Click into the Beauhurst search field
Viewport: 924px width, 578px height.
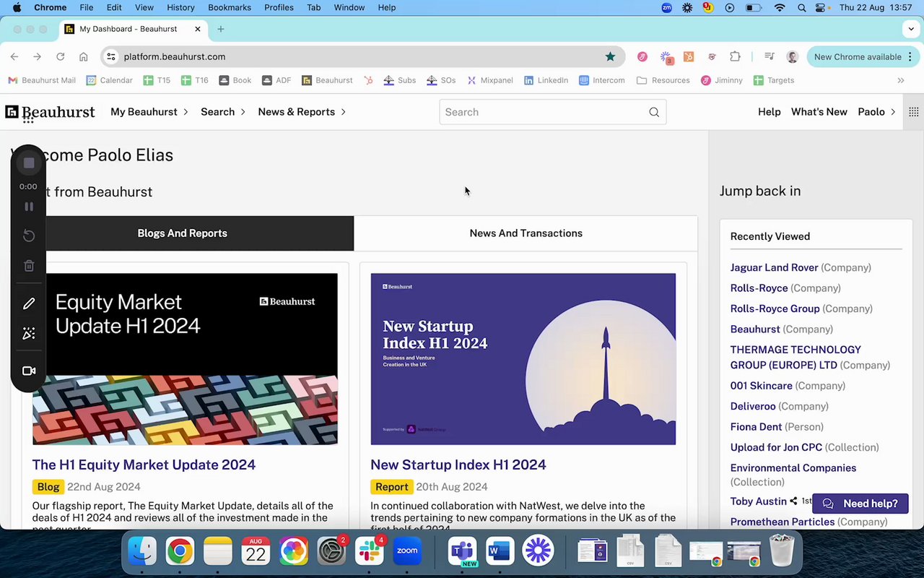[x=541, y=112]
